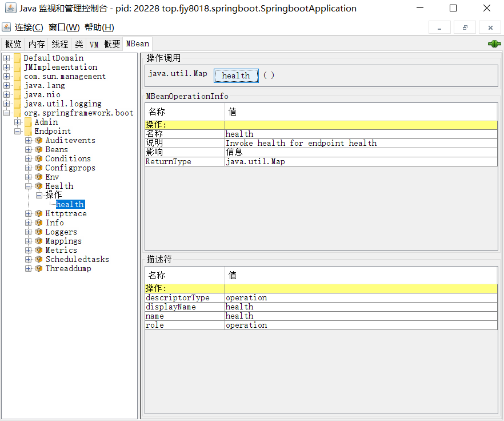Click the Beans MBean bean icon
The width and height of the screenshot is (504, 421).
click(x=39, y=149)
